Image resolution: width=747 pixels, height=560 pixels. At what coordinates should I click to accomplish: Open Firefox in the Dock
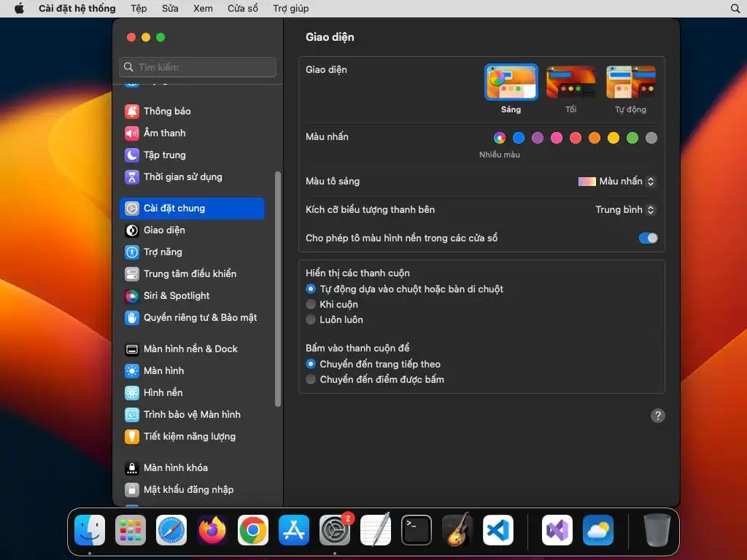point(212,530)
